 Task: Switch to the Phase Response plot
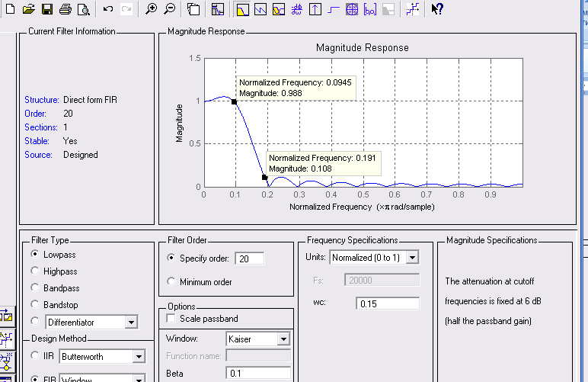click(260, 9)
